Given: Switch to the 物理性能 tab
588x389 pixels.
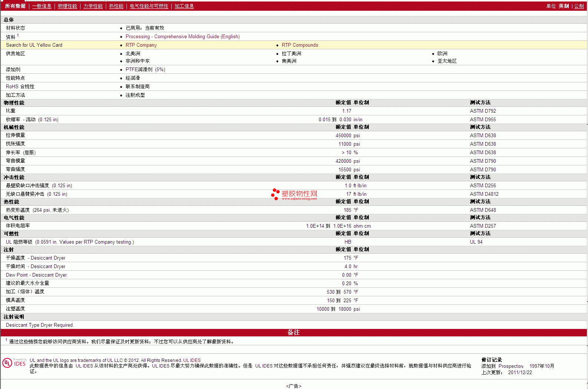Looking at the screenshot, I should 67,6.
